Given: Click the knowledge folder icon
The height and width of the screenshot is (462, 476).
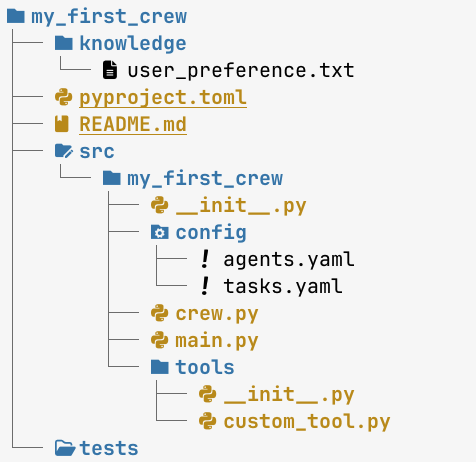Looking at the screenshot, I should point(64,43).
